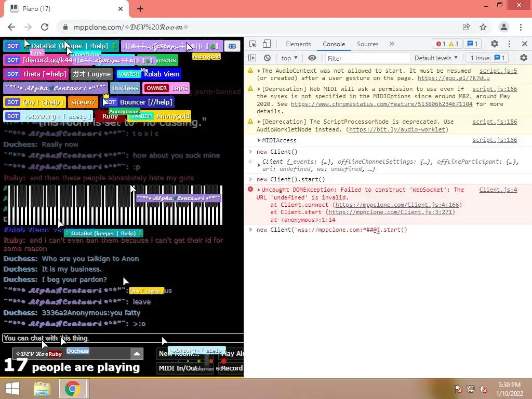Click the eye live expression icon
Viewport: 532px width, 399px height.
point(312,58)
